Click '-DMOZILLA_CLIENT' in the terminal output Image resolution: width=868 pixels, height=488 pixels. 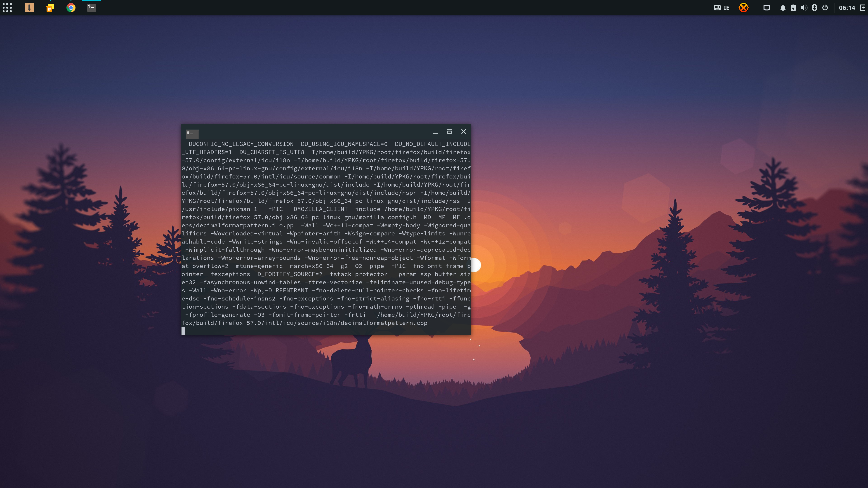point(319,209)
